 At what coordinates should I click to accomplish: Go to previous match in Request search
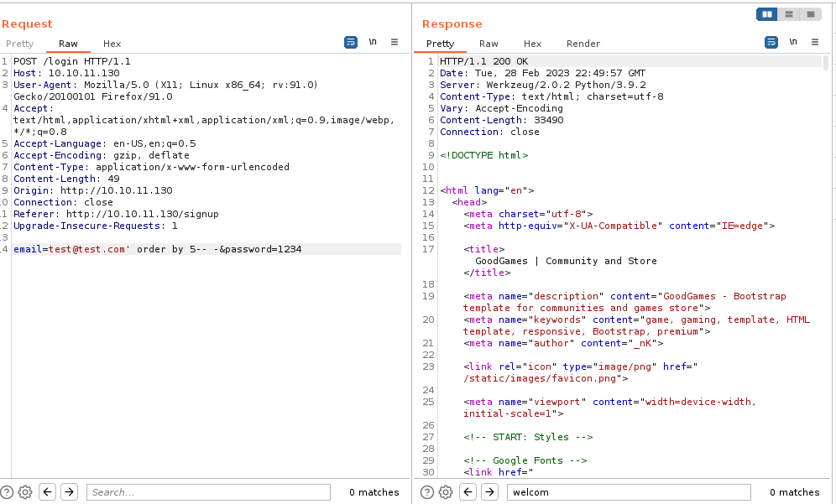pos(48,491)
